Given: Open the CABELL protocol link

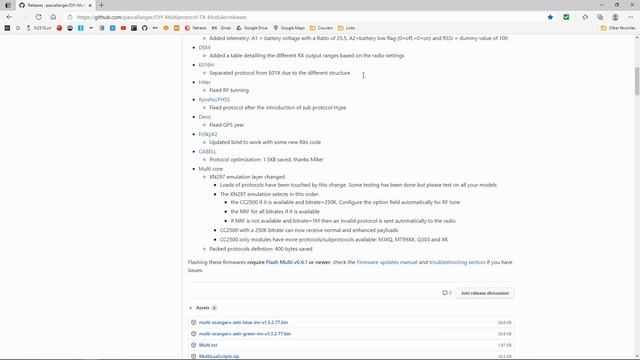Looking at the screenshot, I should click(207, 151).
